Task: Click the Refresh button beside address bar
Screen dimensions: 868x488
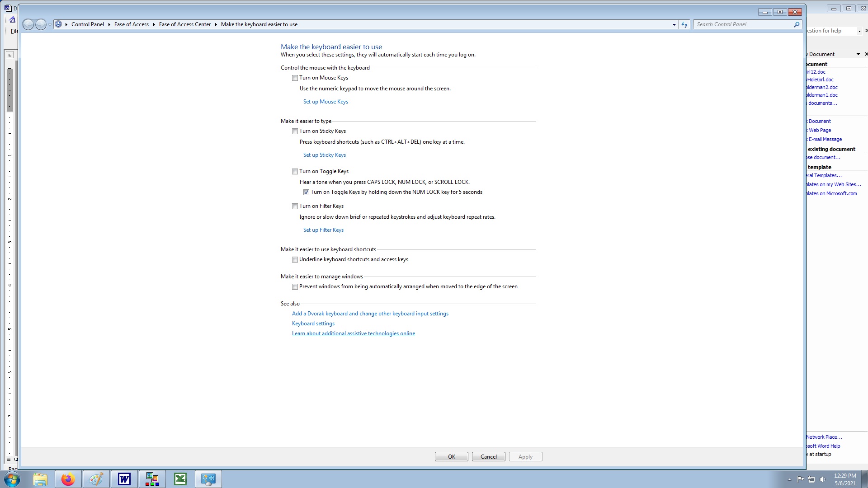Action: click(684, 24)
